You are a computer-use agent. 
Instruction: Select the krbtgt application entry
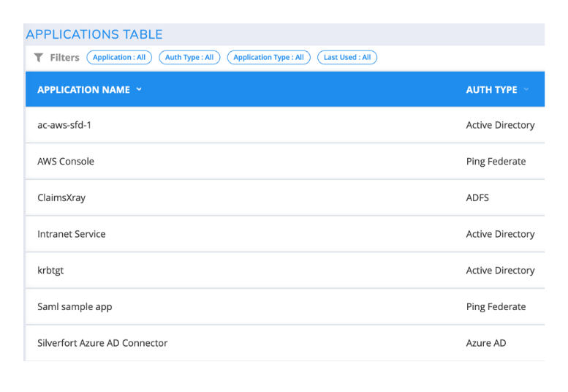tap(50, 271)
